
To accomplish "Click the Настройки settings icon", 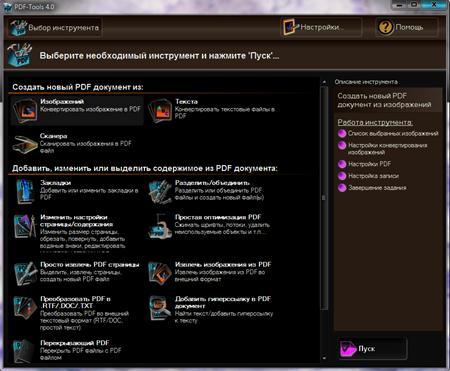I will point(290,27).
